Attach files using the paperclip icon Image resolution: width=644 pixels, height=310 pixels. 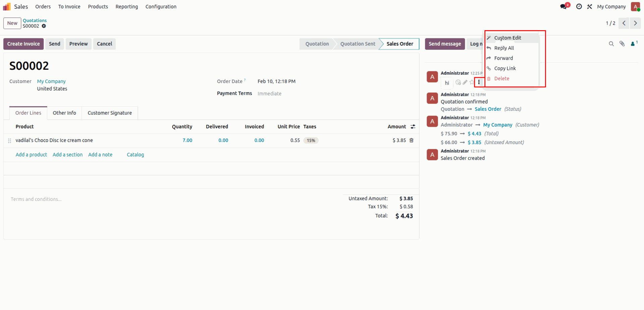(622, 44)
